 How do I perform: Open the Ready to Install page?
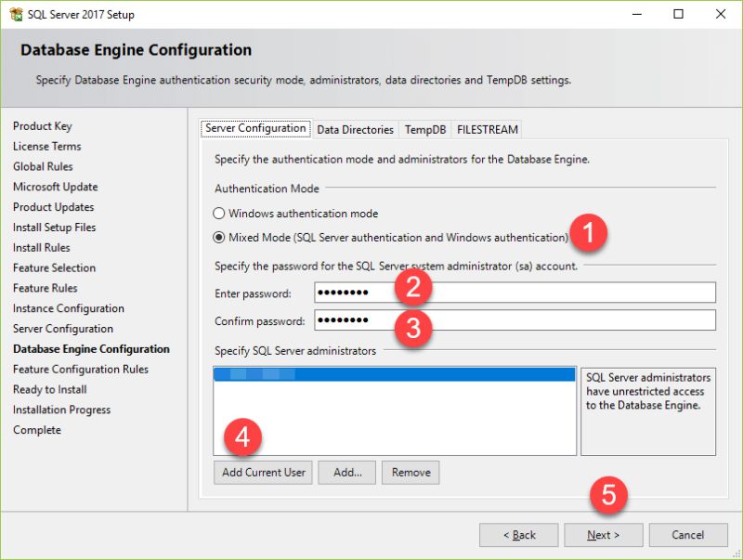tap(49, 389)
